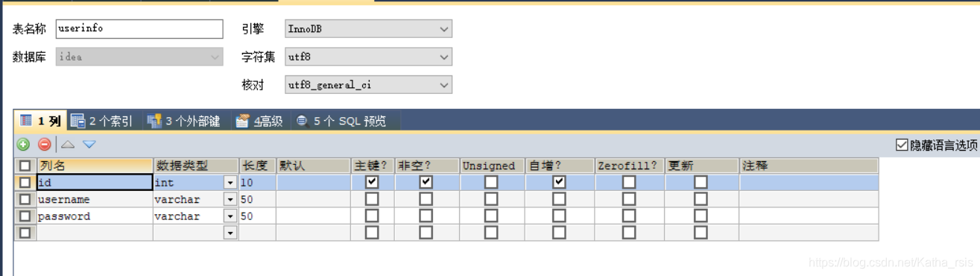Viewport: 980px width, 276px height.
Task: Uncheck 自增 for id column
Action: [x=559, y=182]
